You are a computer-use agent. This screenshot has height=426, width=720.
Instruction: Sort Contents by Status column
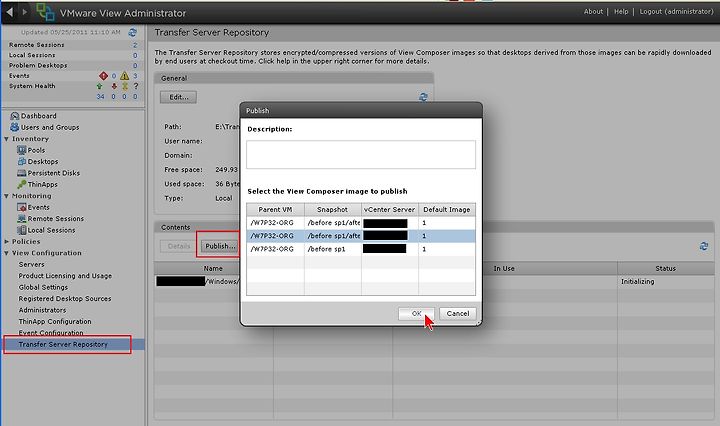tap(665, 269)
